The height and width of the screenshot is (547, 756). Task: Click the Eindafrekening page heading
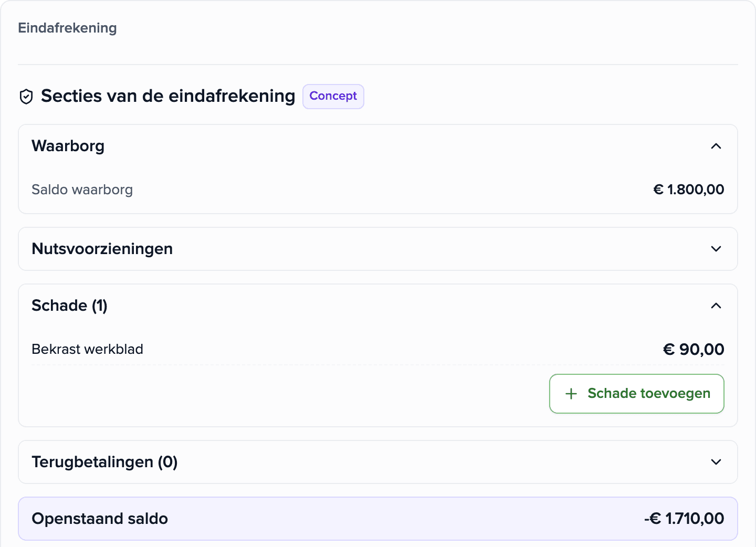tap(68, 28)
